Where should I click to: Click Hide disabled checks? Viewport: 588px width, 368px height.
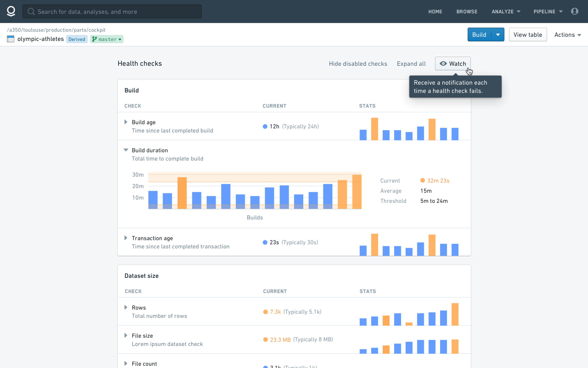pos(358,64)
